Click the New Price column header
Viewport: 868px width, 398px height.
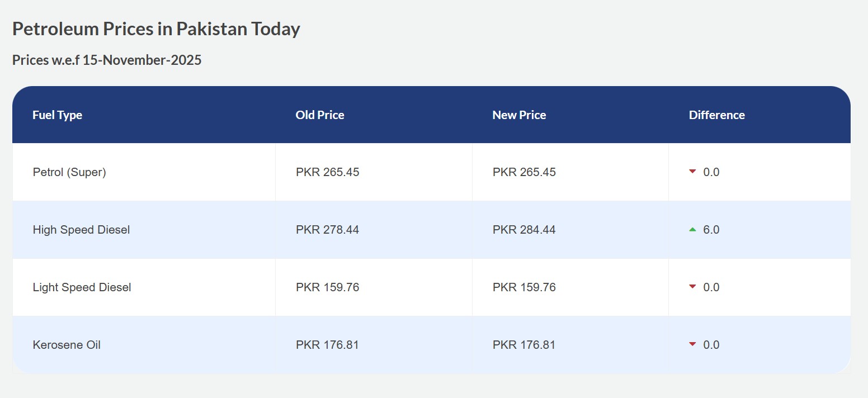tap(519, 115)
